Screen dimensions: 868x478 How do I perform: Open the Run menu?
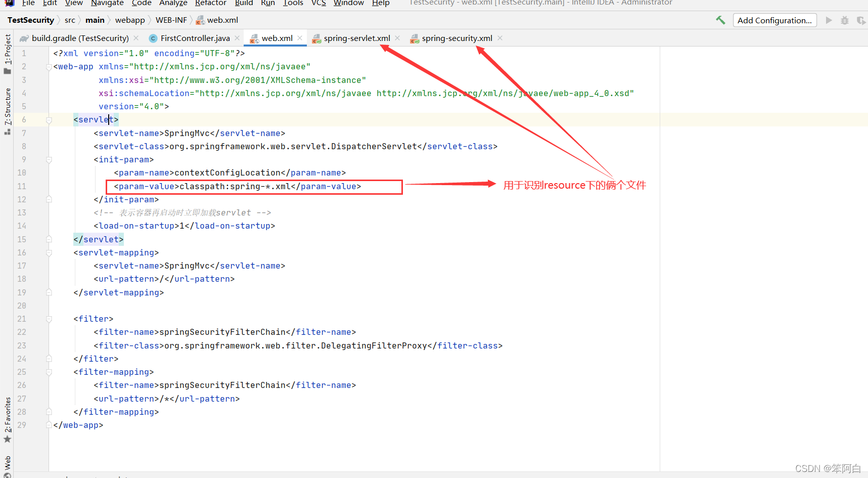click(x=268, y=3)
